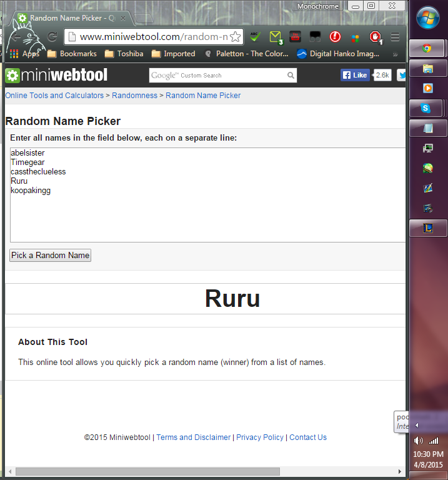Click the four colored squares extension icon
Viewport: 448px width, 480px height.
(x=355, y=38)
